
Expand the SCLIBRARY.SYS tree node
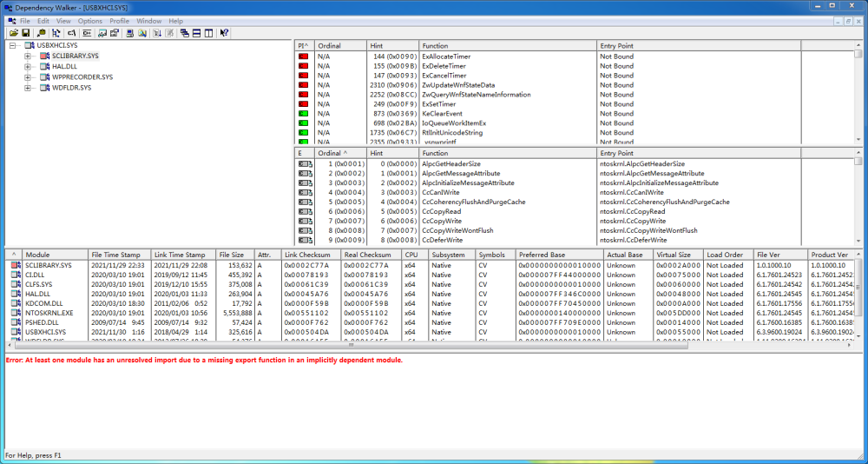coord(29,56)
